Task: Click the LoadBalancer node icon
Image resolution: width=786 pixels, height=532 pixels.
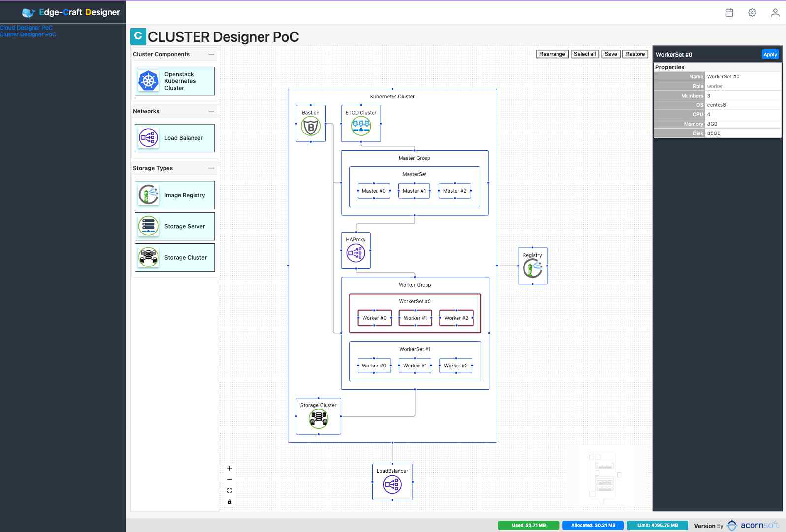Action: click(x=393, y=485)
